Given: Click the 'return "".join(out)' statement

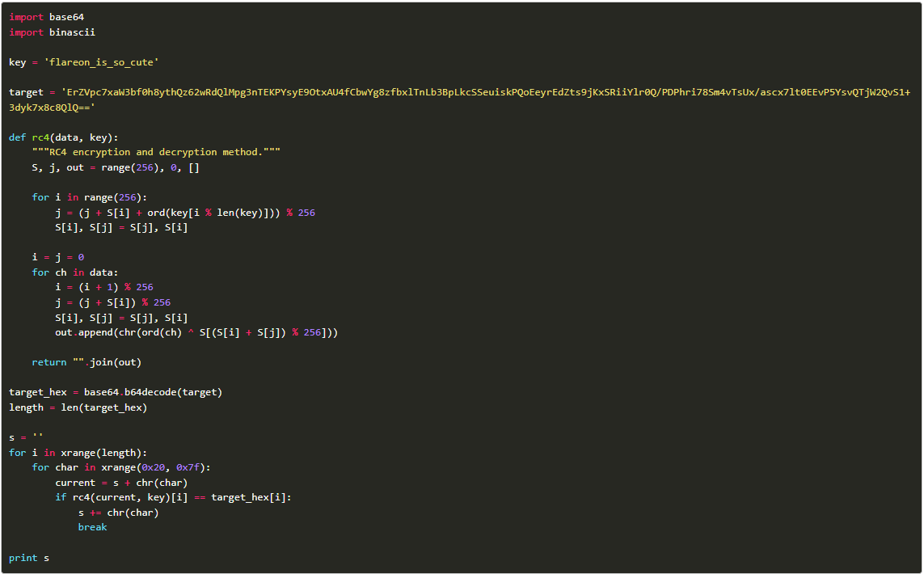Looking at the screenshot, I should click(x=86, y=362).
